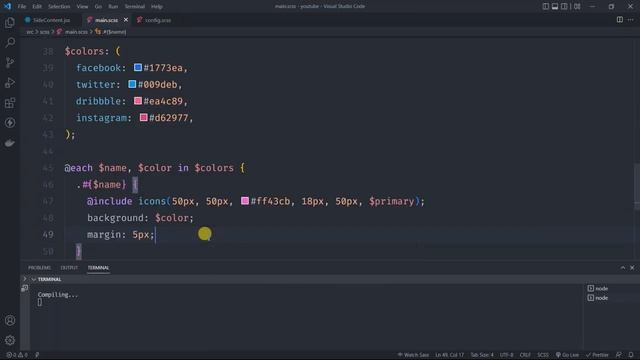Click the VS Code logo icon

pyautogui.click(x=7, y=6)
